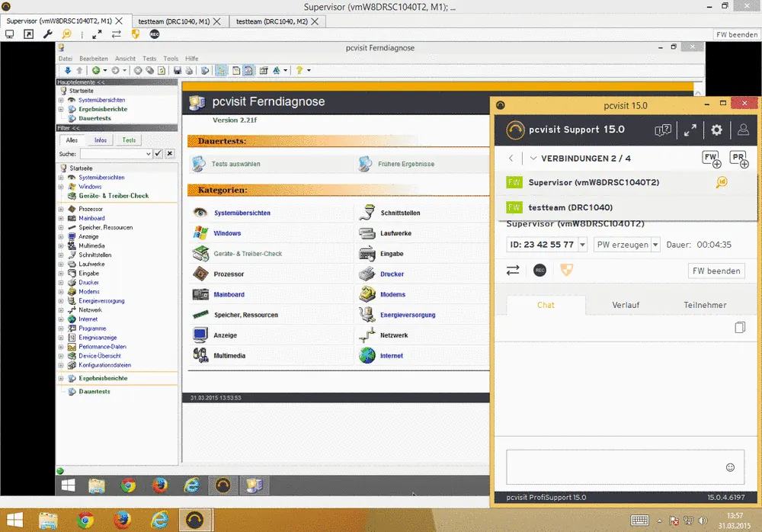The width and height of the screenshot is (762, 532).
Task: Open the user profile icon in pcvisit Support
Action: coord(743,130)
